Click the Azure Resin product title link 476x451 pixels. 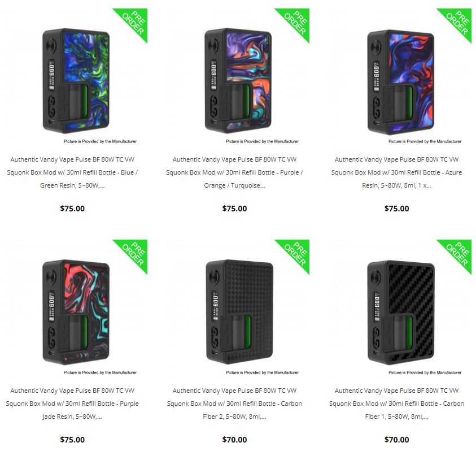coord(396,172)
